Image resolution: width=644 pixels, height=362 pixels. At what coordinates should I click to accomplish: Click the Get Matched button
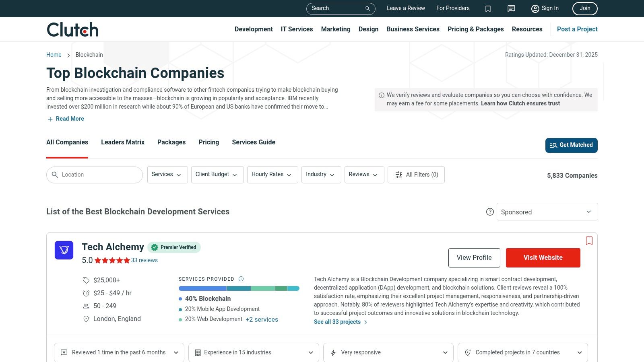572,145
